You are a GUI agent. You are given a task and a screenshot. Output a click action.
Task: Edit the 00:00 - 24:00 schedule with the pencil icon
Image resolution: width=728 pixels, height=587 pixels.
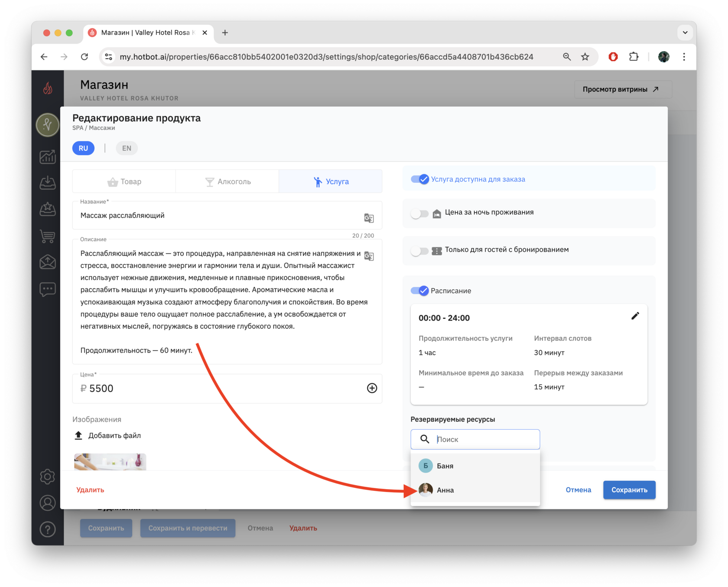click(x=635, y=316)
